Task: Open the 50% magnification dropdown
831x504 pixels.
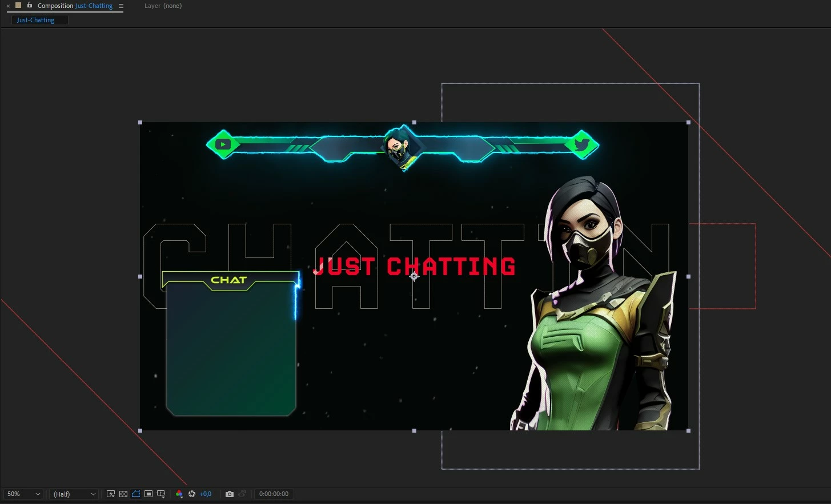Action: click(23, 494)
